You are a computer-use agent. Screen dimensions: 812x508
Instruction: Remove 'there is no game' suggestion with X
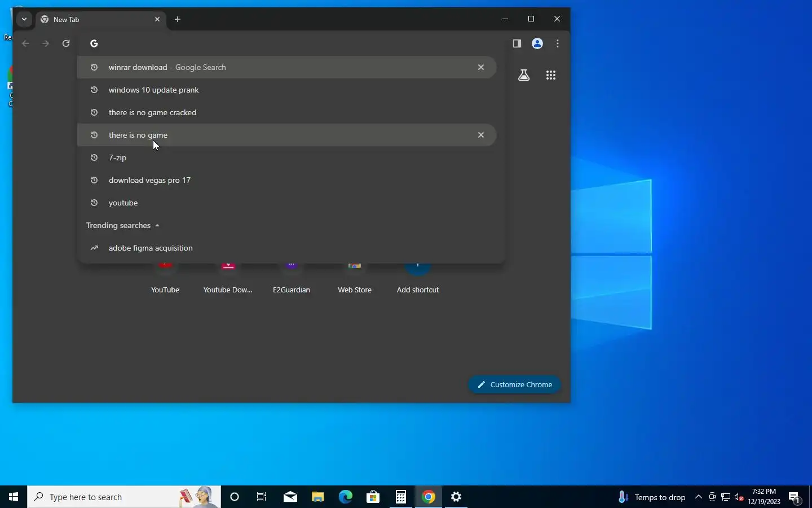tap(481, 135)
